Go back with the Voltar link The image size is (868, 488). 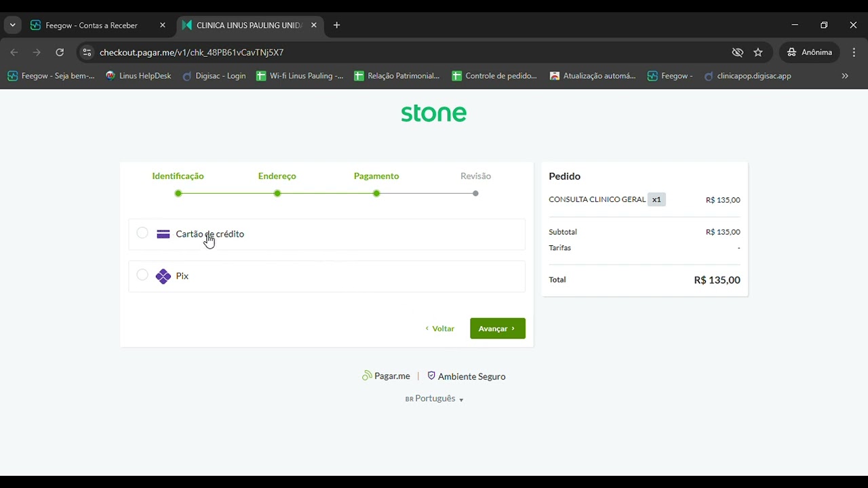click(x=440, y=329)
